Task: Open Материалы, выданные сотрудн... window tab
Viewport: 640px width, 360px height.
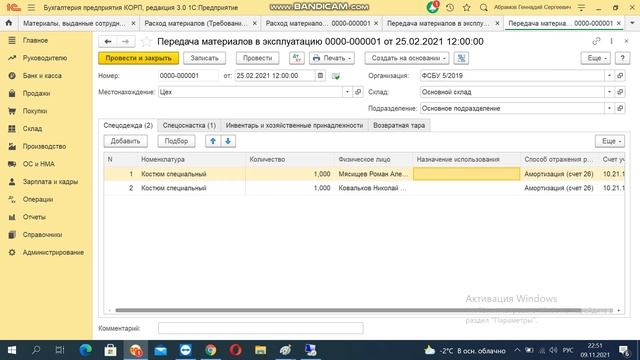Action: (x=74, y=23)
